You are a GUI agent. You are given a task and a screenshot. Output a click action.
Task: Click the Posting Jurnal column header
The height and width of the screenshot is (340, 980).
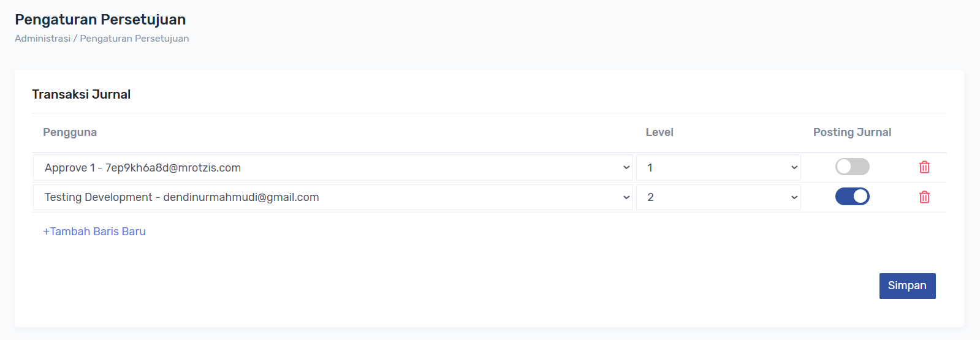(852, 132)
